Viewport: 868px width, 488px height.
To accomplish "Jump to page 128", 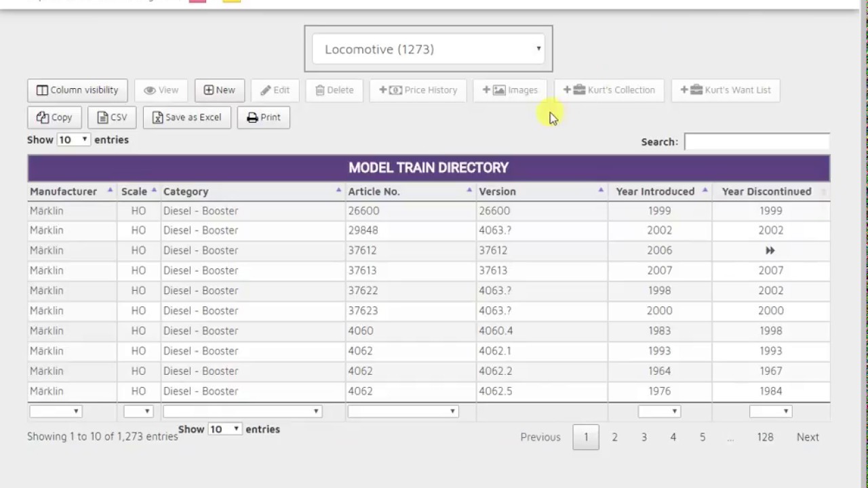I will (x=766, y=437).
